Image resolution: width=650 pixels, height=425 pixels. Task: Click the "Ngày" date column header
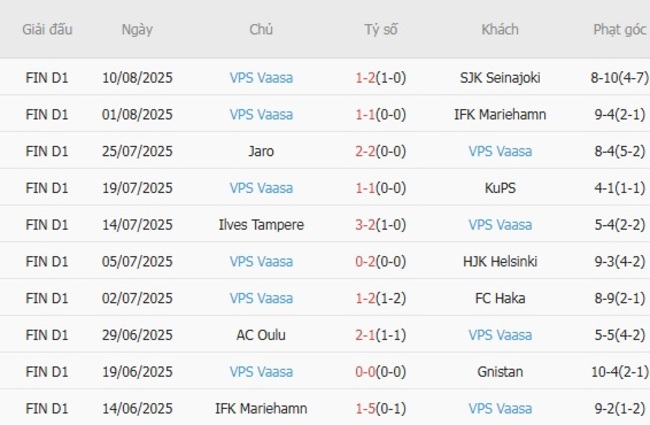(x=137, y=29)
